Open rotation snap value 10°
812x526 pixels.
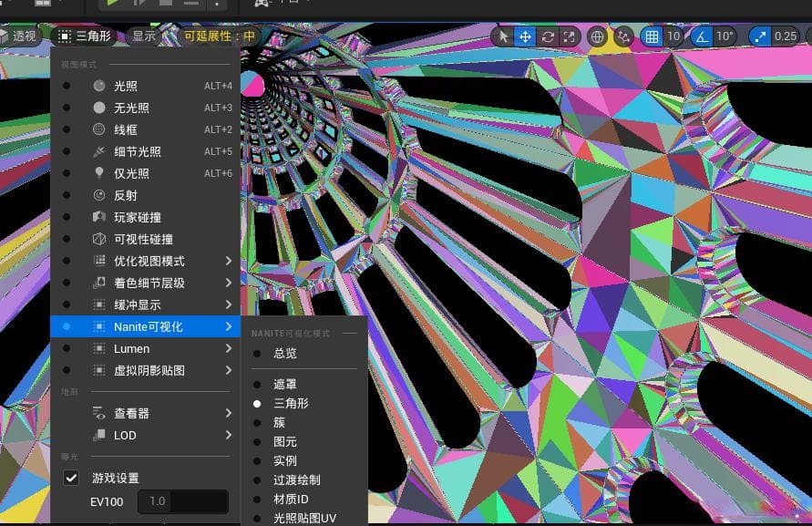[x=725, y=36]
